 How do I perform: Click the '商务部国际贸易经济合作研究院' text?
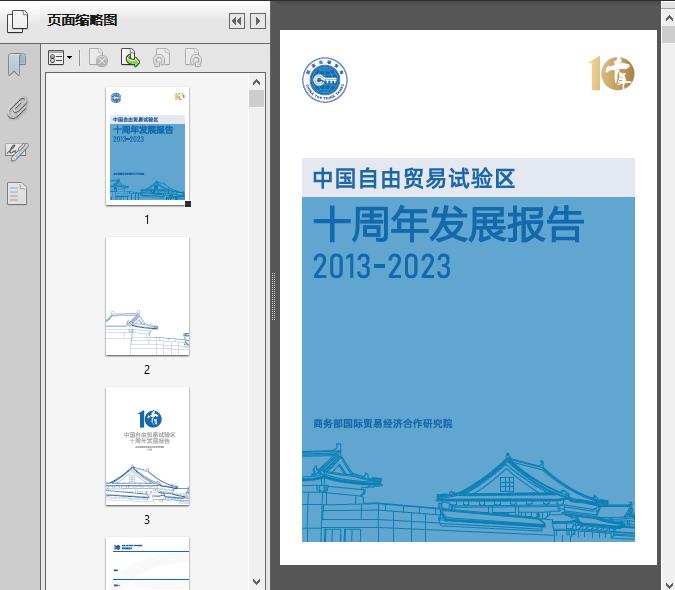click(383, 423)
